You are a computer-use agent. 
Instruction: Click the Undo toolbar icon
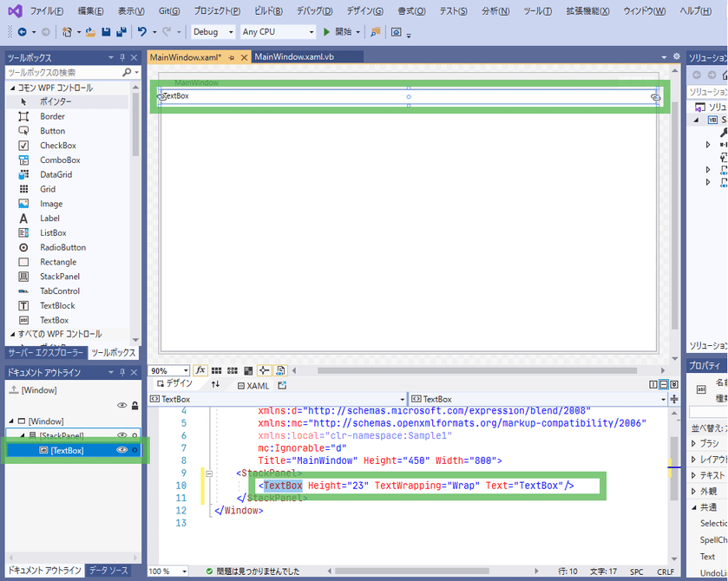tap(142, 32)
